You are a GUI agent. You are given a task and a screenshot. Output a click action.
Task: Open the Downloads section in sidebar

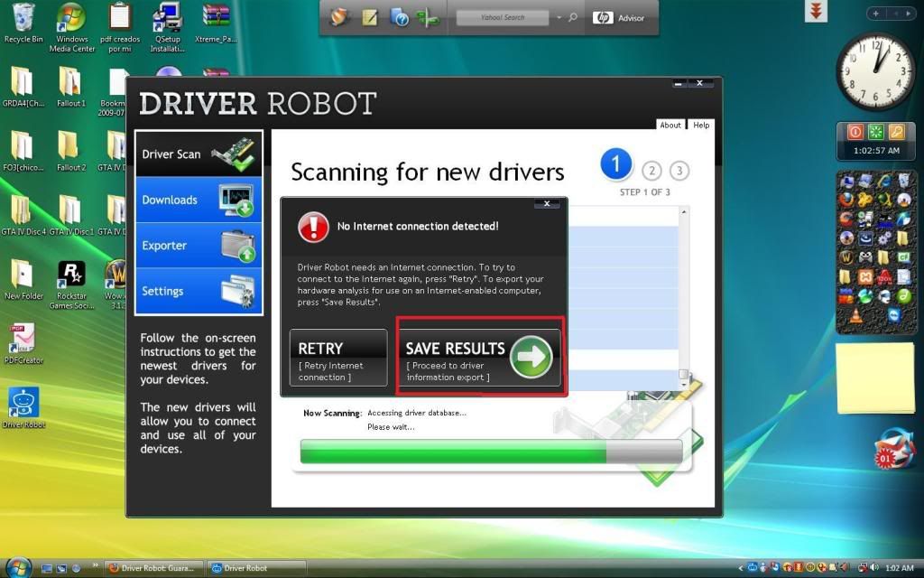(199, 200)
